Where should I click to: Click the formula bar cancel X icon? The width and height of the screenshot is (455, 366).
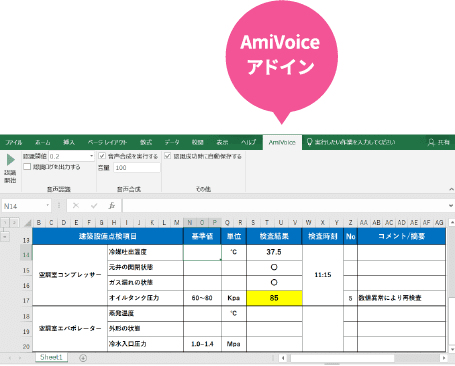pos(76,206)
